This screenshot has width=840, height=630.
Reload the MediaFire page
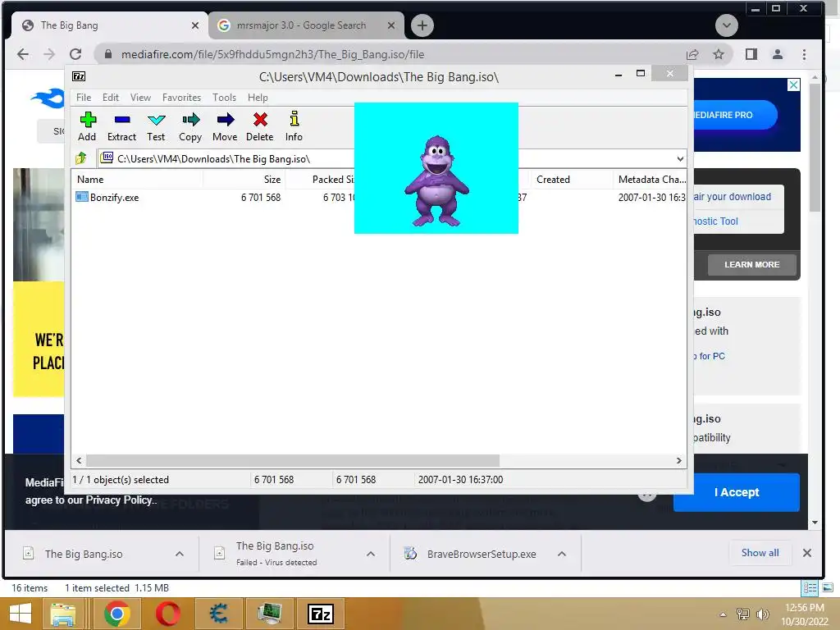pyautogui.click(x=75, y=54)
